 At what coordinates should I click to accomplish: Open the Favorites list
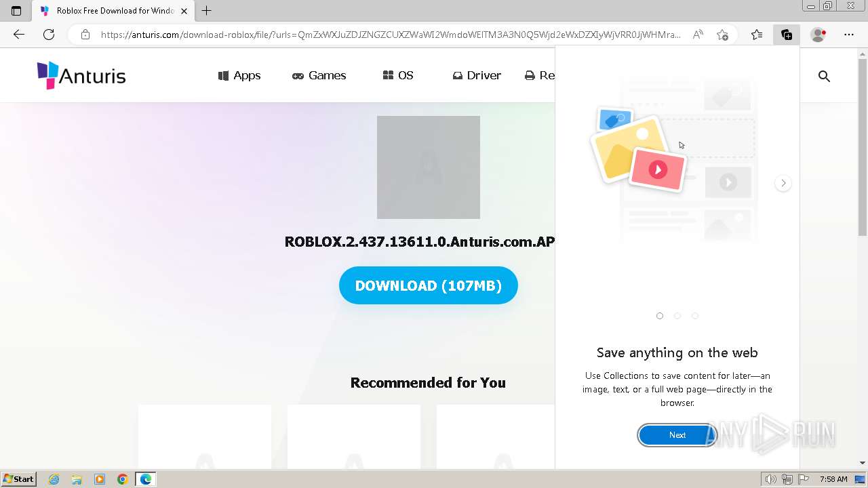click(757, 35)
